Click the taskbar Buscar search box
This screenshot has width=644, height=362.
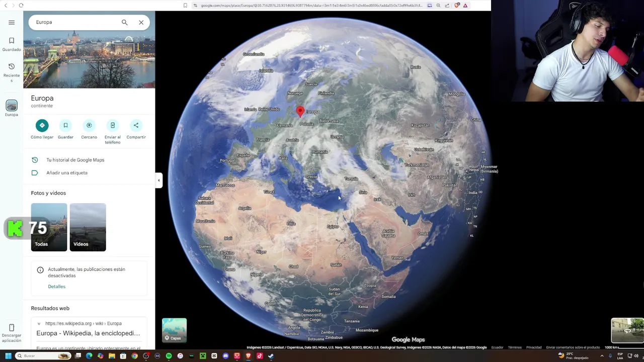(43, 356)
